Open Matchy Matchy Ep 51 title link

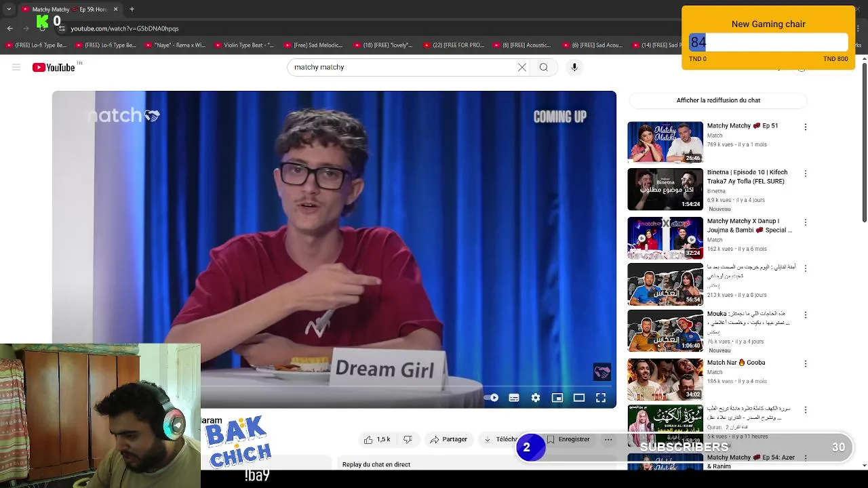[x=743, y=126]
